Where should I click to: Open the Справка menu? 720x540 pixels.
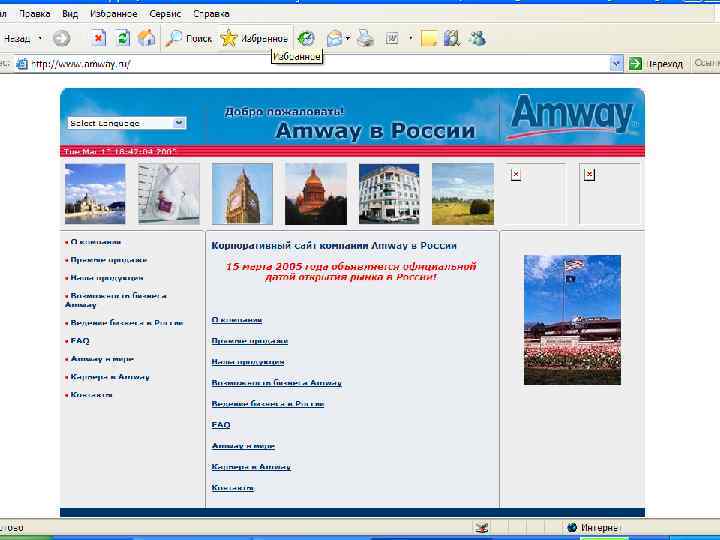coord(211,14)
